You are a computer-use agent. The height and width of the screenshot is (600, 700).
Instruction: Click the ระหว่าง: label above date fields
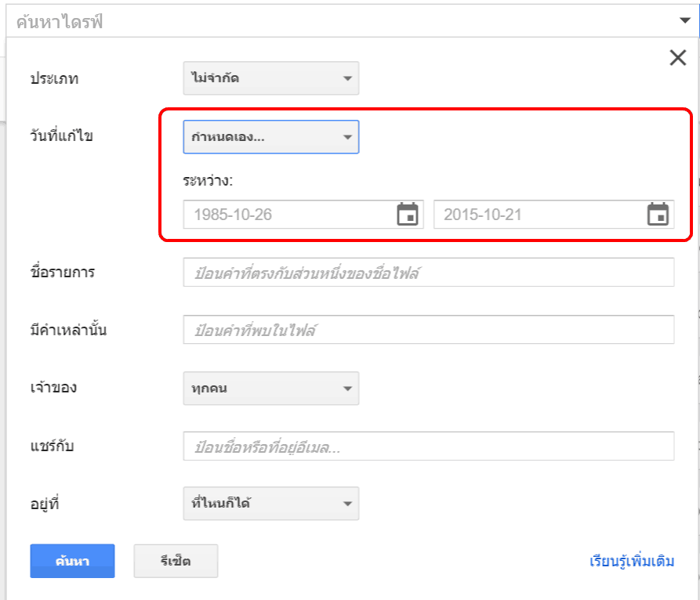coord(209,181)
